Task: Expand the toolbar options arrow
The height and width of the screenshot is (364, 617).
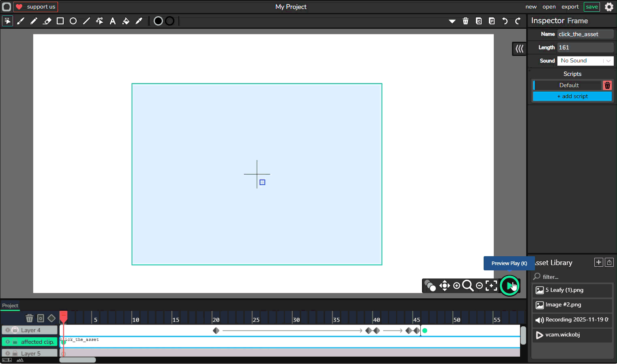Action: [452, 21]
